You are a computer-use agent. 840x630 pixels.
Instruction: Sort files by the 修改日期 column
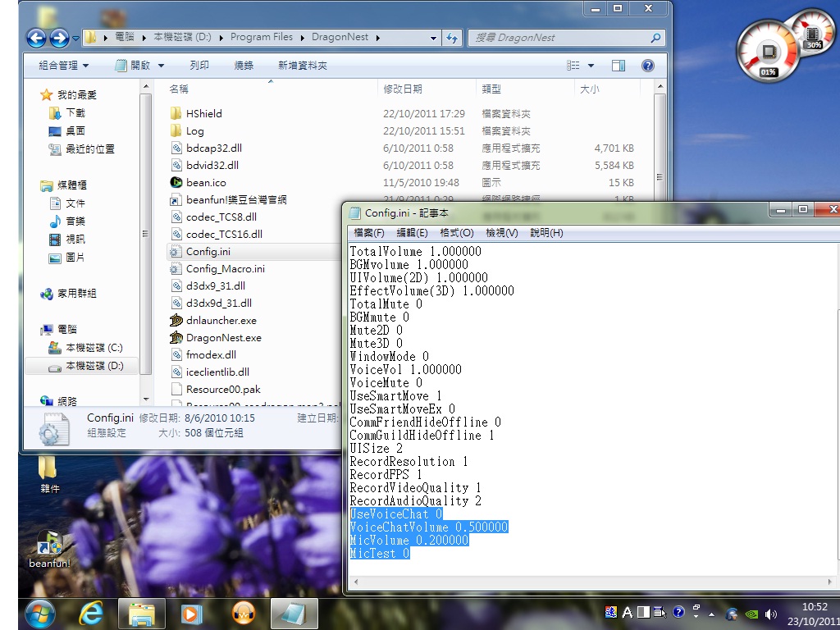click(402, 89)
